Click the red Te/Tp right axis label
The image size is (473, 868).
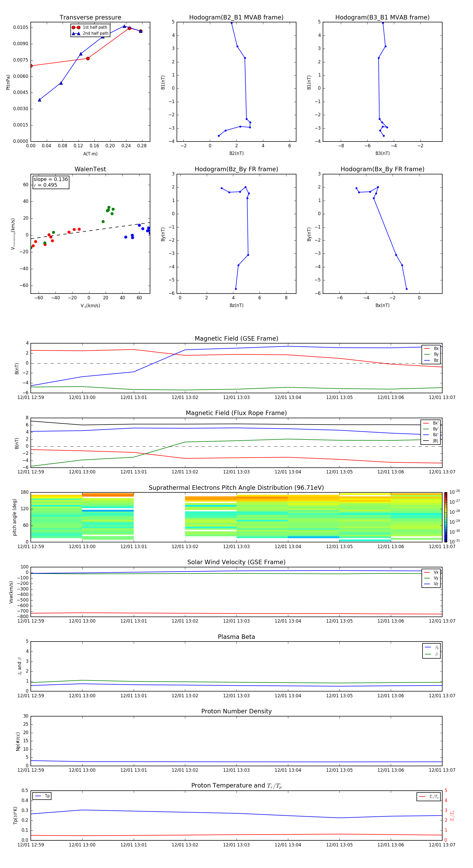pos(452,816)
